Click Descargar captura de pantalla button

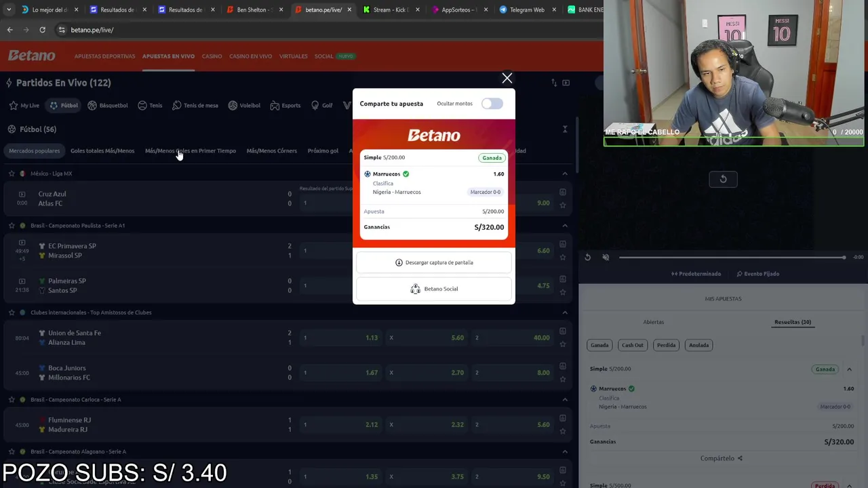tap(434, 262)
